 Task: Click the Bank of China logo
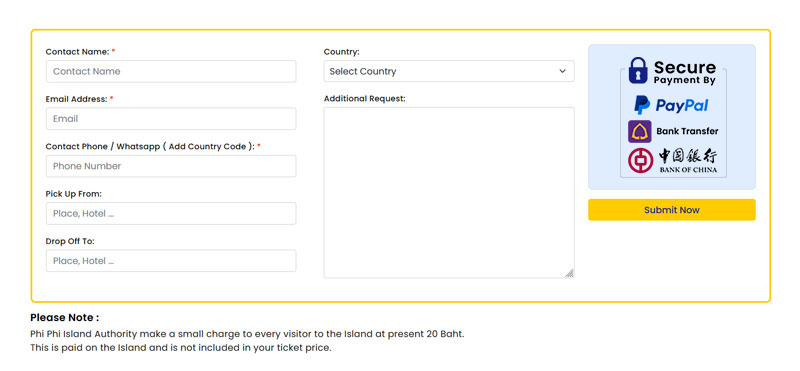(x=673, y=161)
